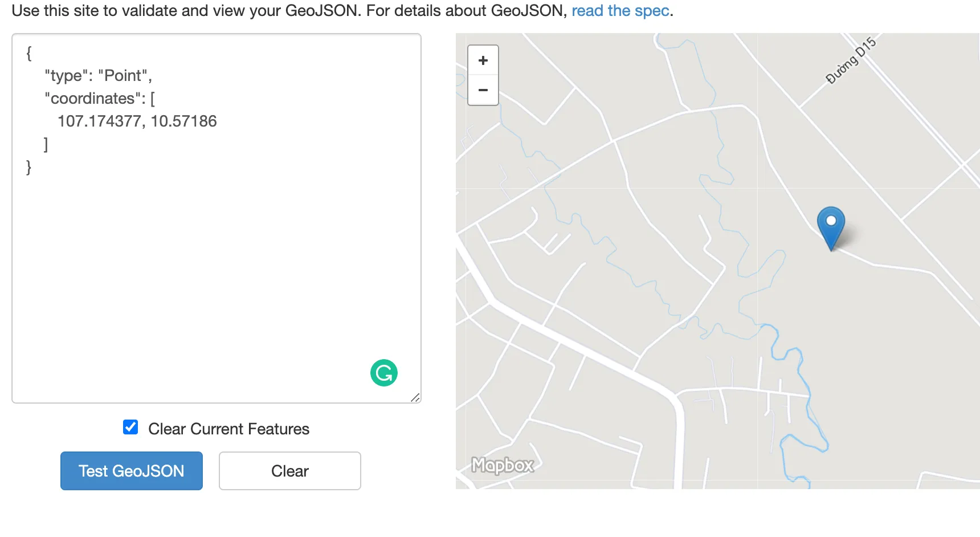Uncheck the Clear Current Features checkbox

click(x=130, y=428)
